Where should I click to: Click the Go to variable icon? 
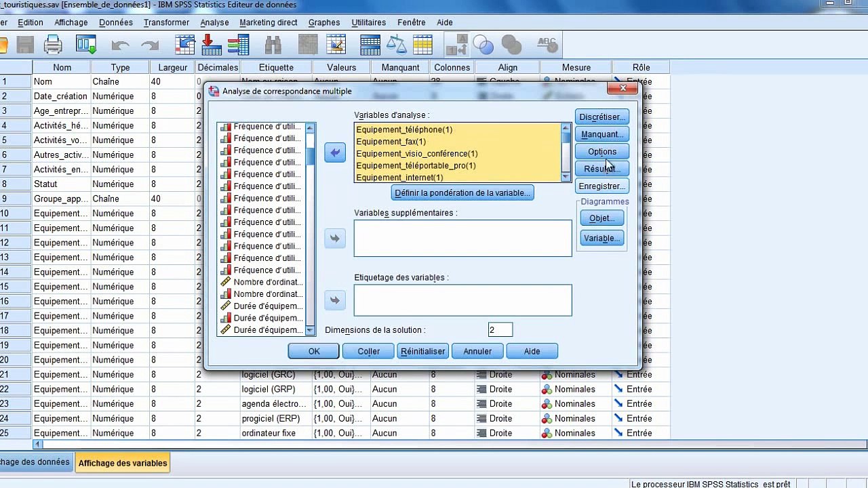212,45
